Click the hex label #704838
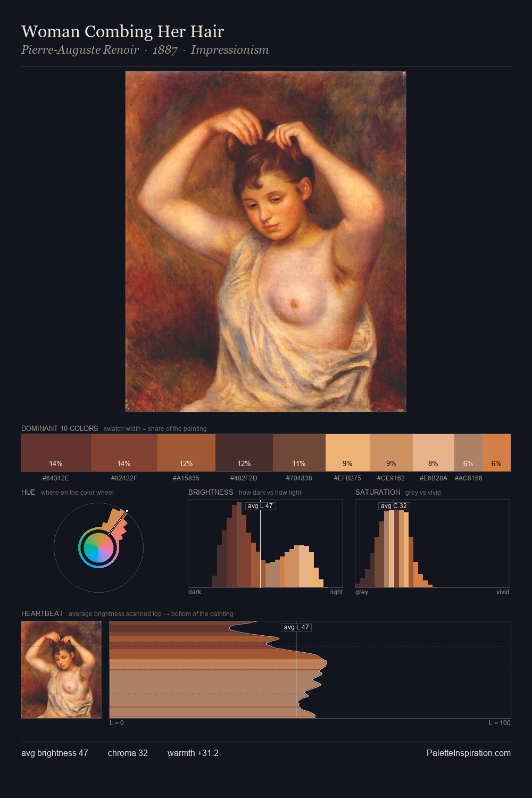The height and width of the screenshot is (798, 532). coord(299,478)
